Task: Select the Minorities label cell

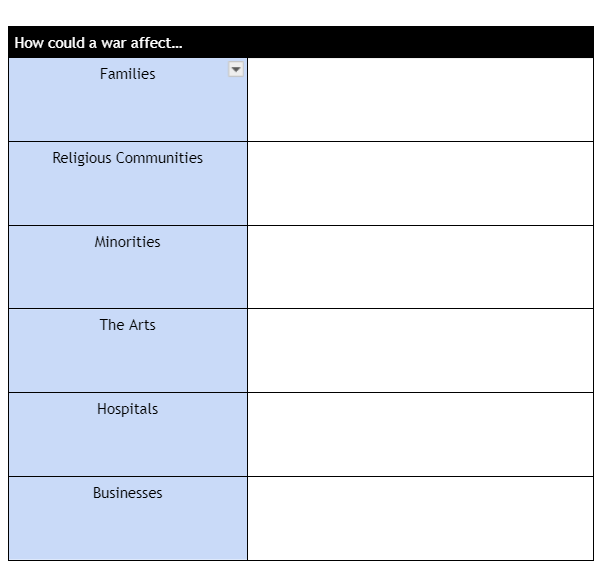Action: coord(128,267)
